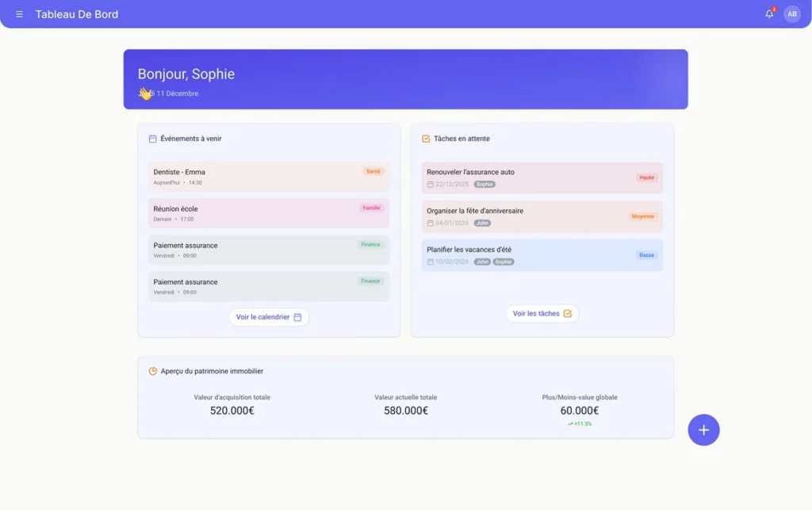Click the Famille category tag
Screen dimensions: 812x512
tap(371, 208)
